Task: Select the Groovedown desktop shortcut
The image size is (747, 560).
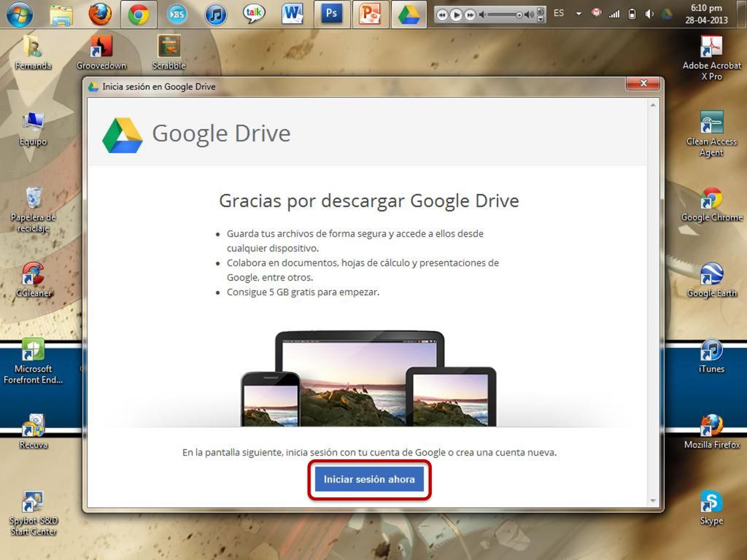Action: click(101, 52)
